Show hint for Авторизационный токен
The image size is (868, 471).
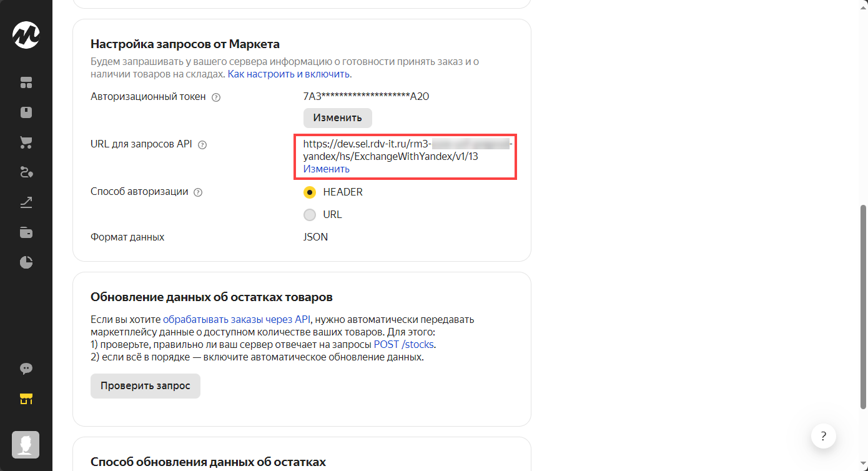point(217,97)
